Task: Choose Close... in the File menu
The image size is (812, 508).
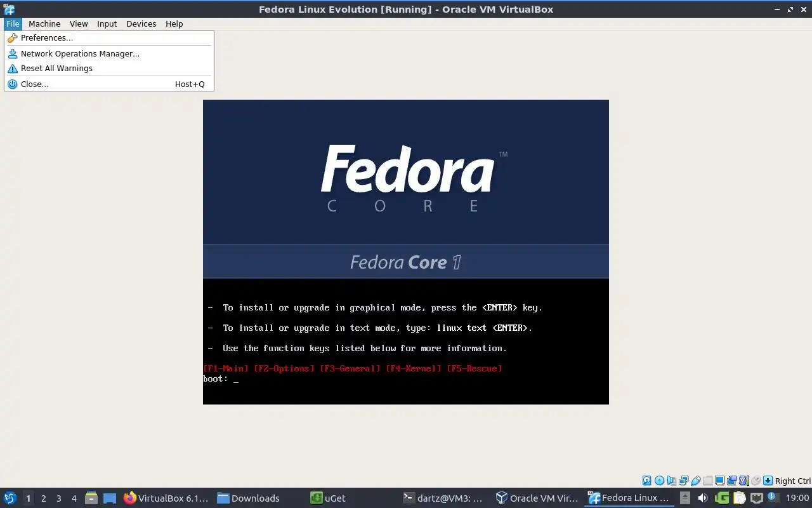Action: (x=109, y=84)
